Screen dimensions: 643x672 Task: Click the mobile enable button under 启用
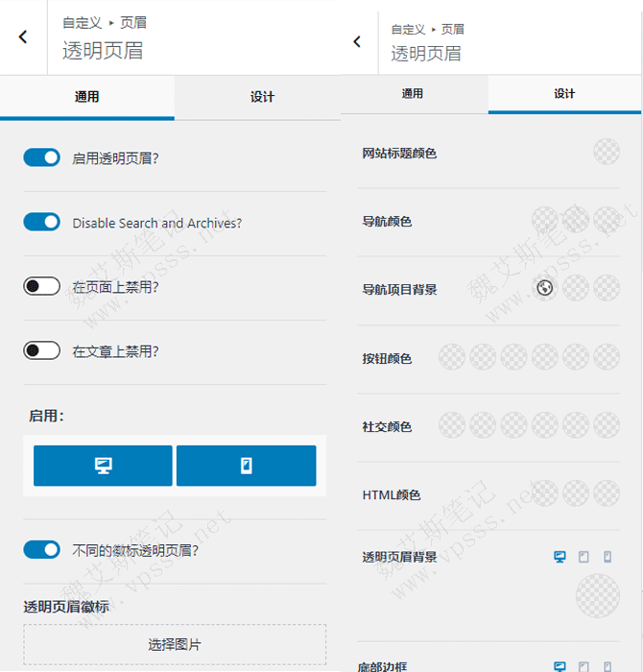click(246, 466)
